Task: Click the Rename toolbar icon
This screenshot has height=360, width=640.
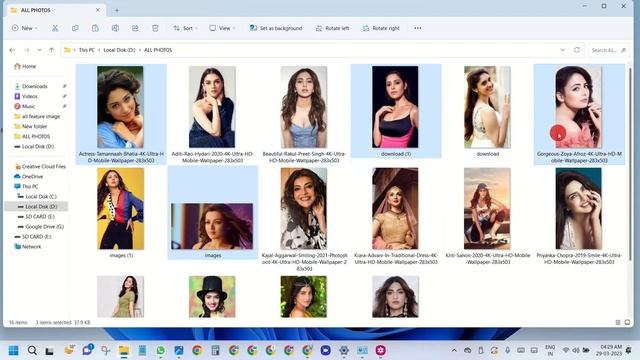Action: click(115, 28)
